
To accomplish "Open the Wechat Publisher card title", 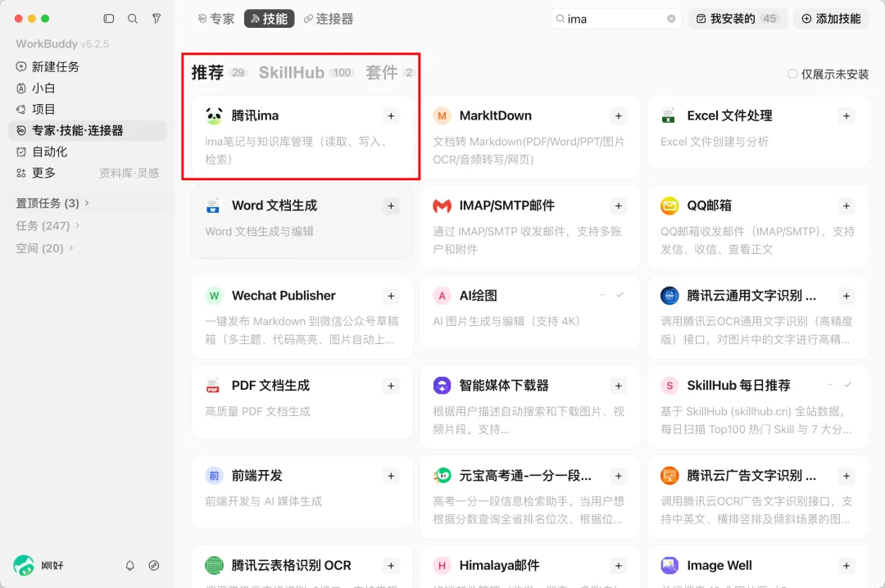I will pos(284,296).
